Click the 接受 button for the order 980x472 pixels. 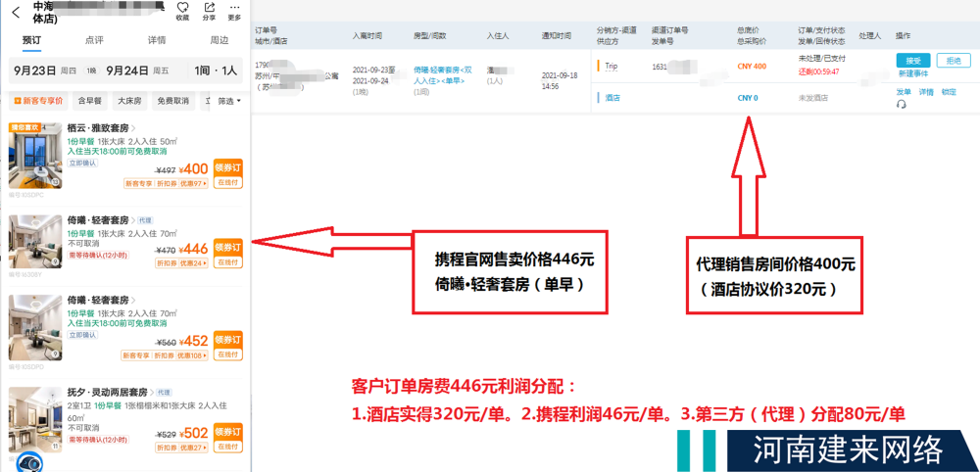point(913,61)
